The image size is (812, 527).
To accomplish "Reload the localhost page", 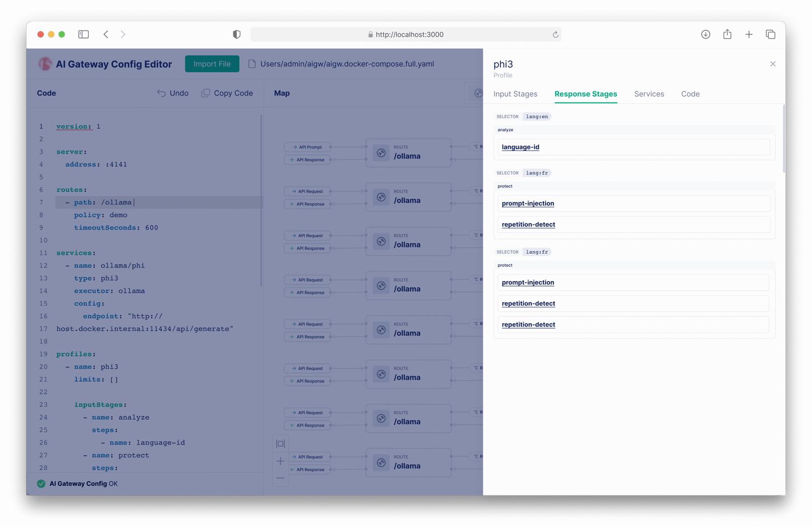I will (555, 34).
